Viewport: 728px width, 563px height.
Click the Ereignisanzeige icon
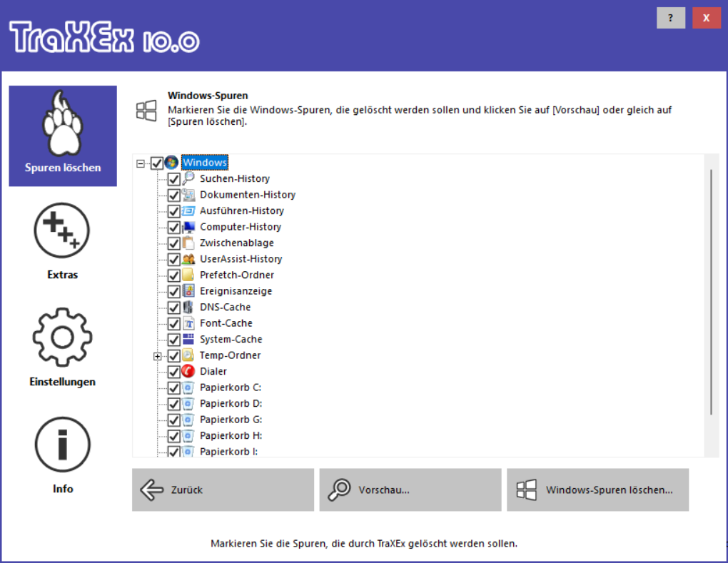[188, 291]
